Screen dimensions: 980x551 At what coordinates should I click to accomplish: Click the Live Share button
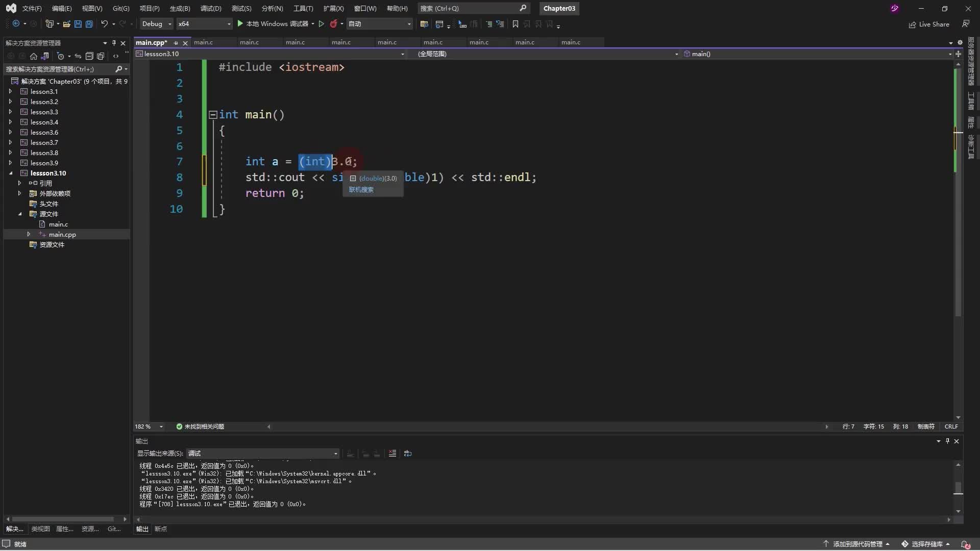click(x=929, y=24)
